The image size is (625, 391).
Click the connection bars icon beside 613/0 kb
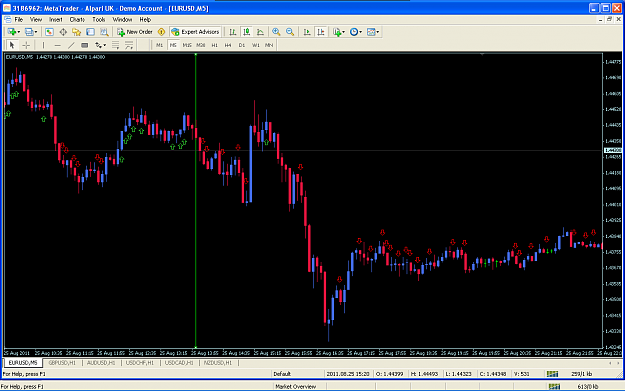(554, 387)
